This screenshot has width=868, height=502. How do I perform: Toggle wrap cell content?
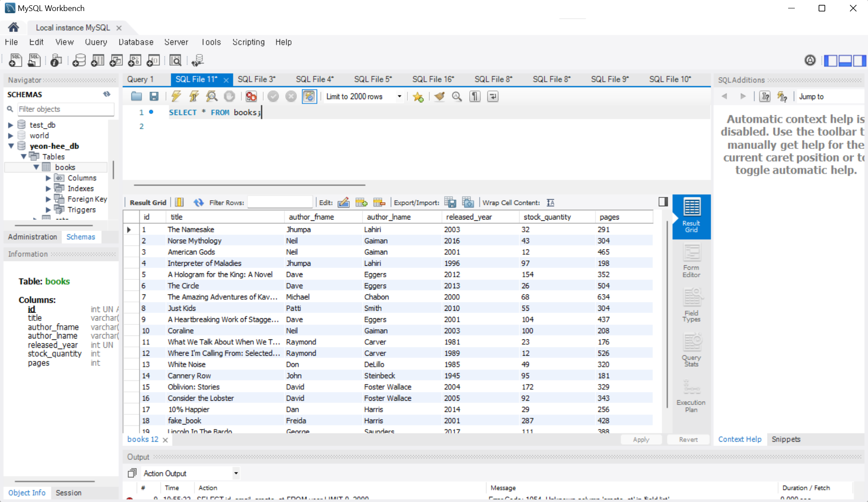click(550, 202)
